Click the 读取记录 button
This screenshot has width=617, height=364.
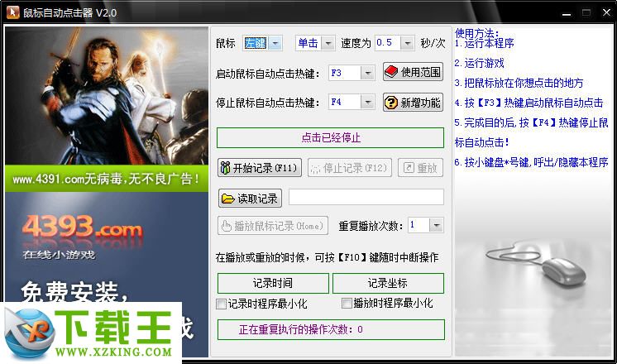pyautogui.click(x=250, y=199)
